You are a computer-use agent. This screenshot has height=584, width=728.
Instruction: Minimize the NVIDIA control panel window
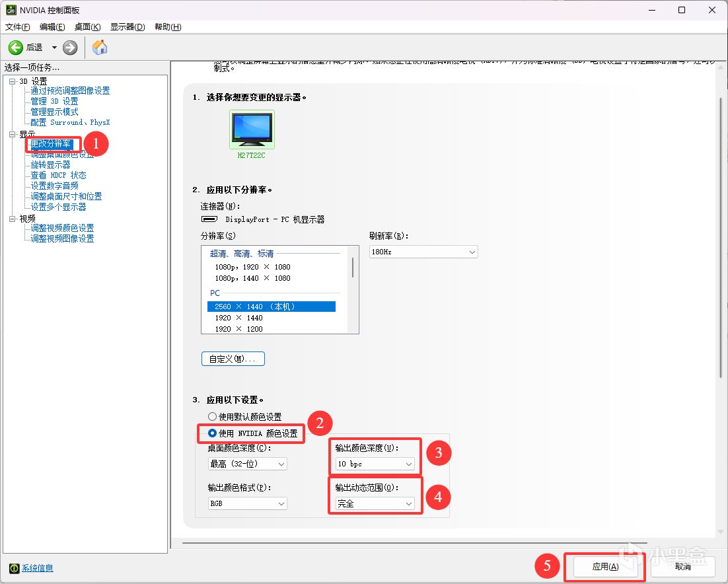(652, 10)
